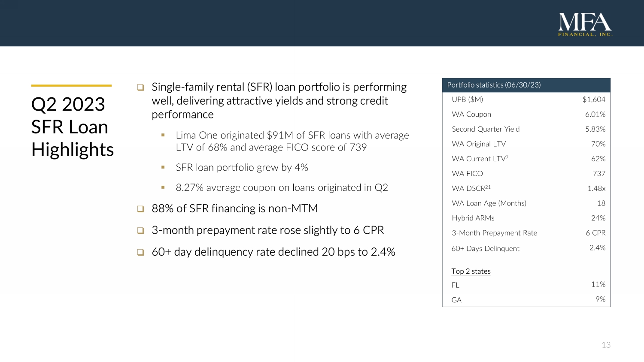Click the small bullet before "8.27% average coupon"
644x362 pixels.
tap(163, 187)
